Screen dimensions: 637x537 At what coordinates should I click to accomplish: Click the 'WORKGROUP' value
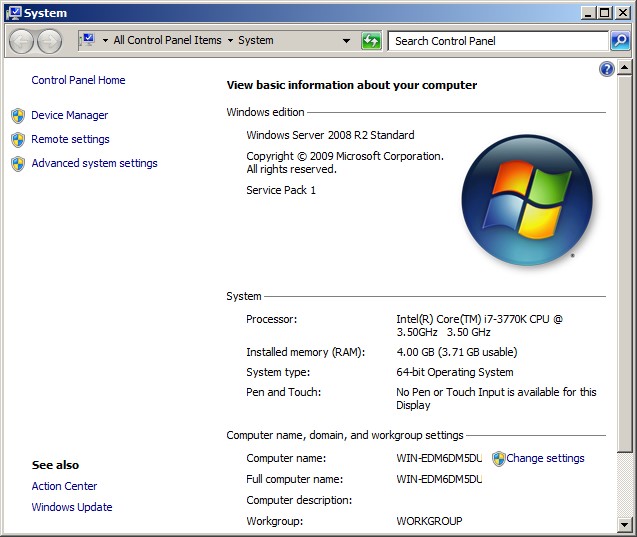click(429, 521)
